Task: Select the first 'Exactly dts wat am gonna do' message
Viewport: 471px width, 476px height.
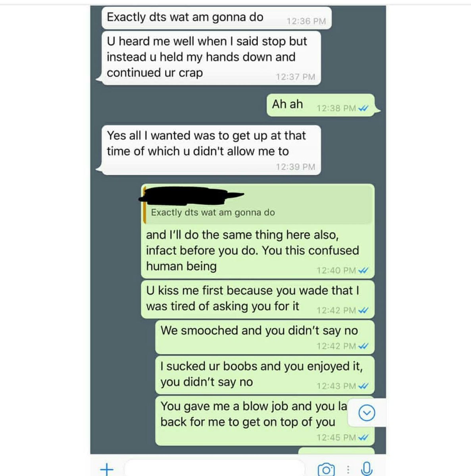Action: pyautogui.click(x=185, y=17)
